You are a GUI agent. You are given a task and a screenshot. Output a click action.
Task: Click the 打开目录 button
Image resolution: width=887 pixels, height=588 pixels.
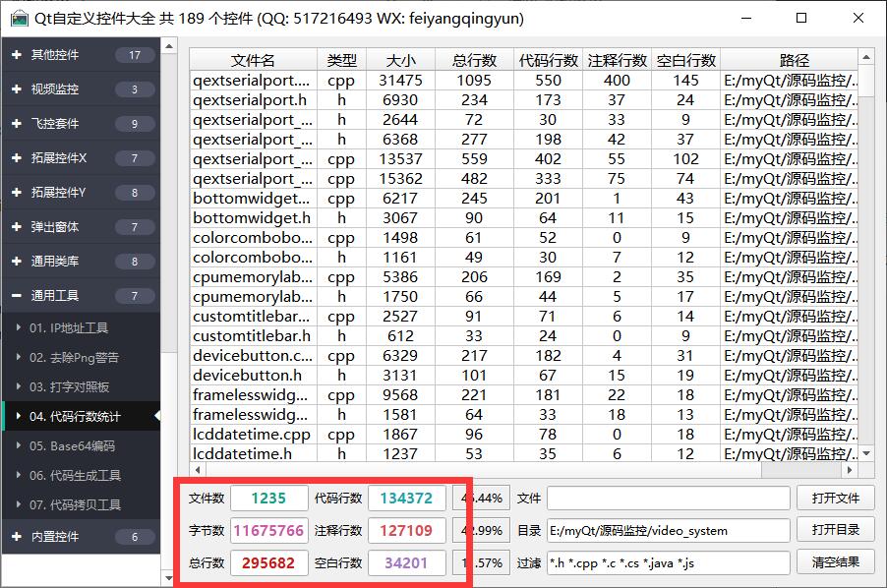pyautogui.click(x=836, y=530)
